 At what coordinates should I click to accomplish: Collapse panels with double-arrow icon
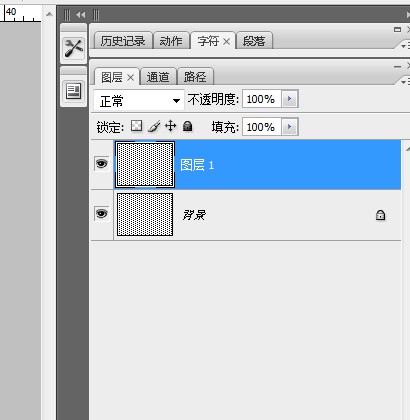click(x=80, y=15)
